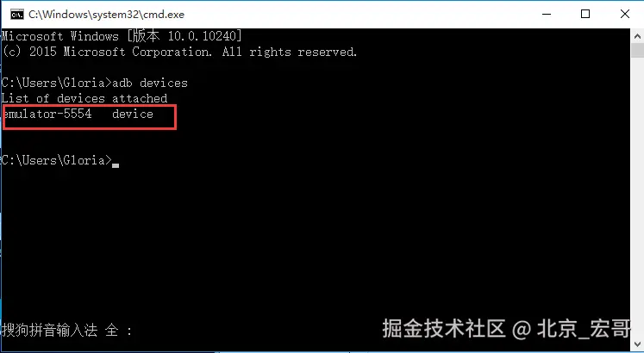Maximize the cmd.exe window
Viewport: 644px width, 353px height.
pyautogui.click(x=585, y=15)
